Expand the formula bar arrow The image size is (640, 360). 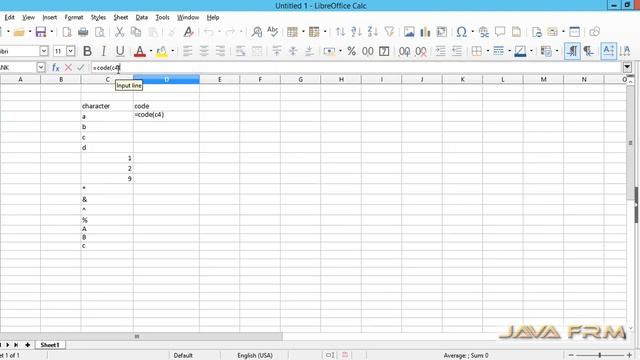point(627,67)
